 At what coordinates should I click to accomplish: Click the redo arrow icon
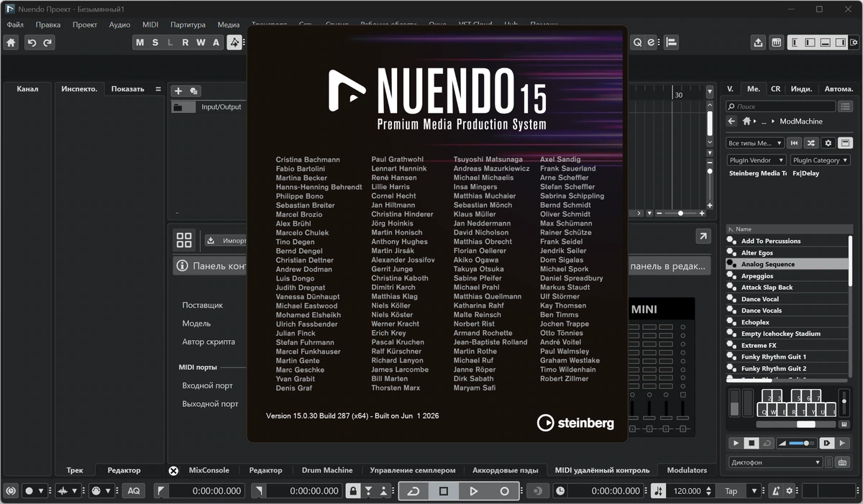click(x=47, y=42)
